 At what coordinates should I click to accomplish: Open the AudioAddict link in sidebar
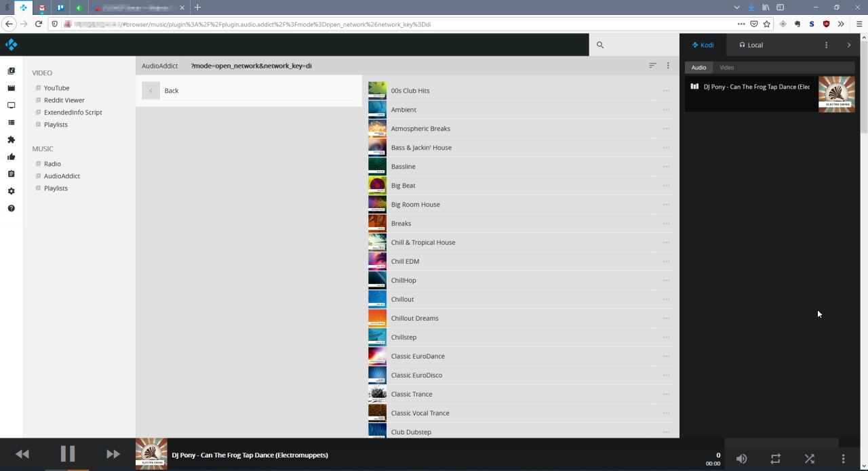coord(62,176)
